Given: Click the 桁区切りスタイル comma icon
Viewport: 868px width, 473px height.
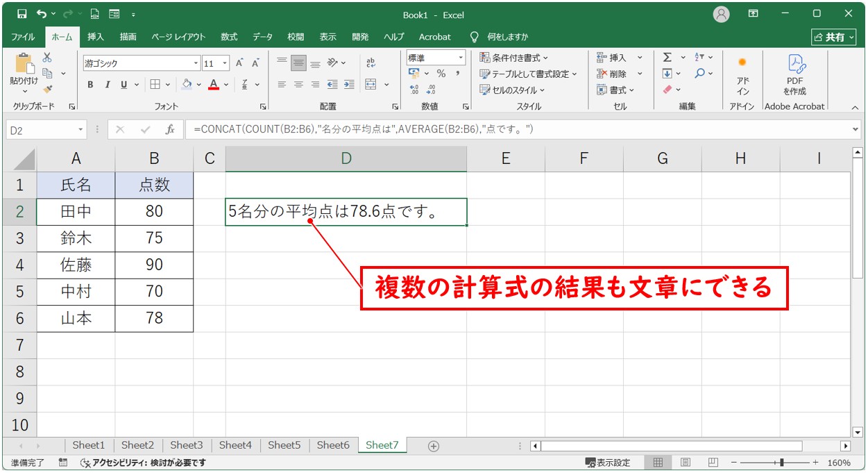Looking at the screenshot, I should coord(458,73).
